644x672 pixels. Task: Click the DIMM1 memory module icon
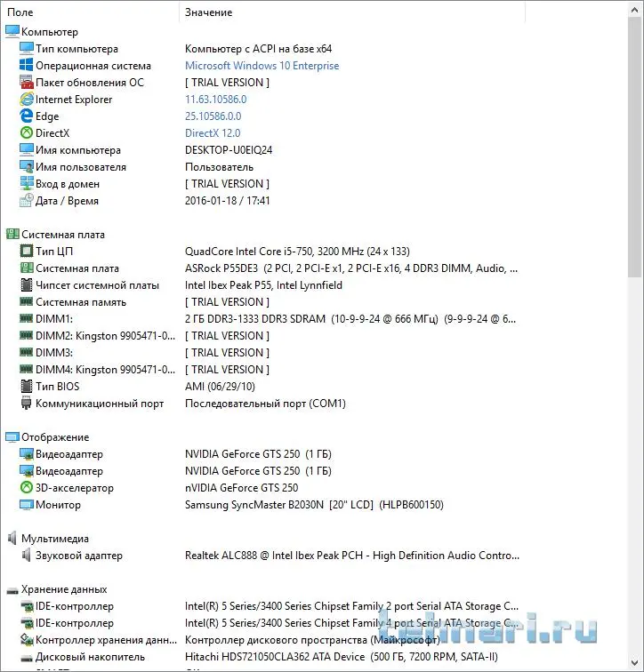tap(26, 318)
